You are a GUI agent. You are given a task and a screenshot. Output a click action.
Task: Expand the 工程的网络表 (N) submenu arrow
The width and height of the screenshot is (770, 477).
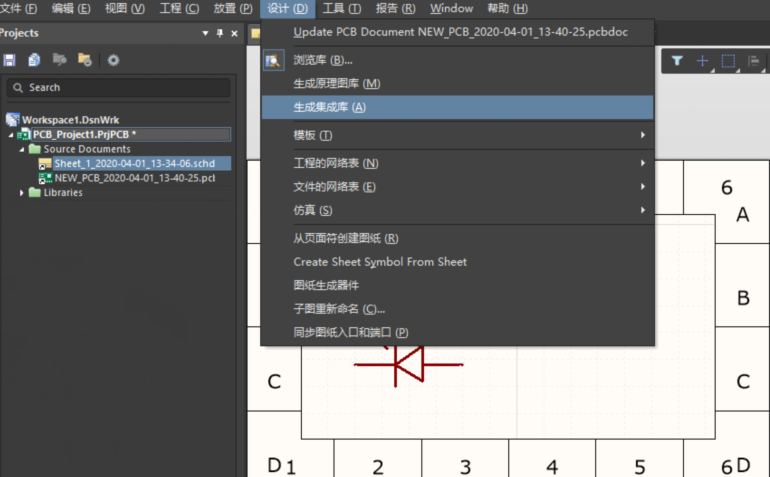tap(642, 163)
